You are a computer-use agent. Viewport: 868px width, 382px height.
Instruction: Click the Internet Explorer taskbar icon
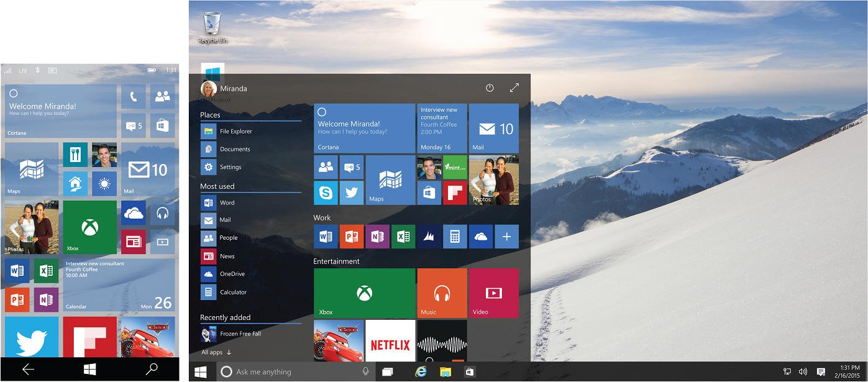(421, 371)
